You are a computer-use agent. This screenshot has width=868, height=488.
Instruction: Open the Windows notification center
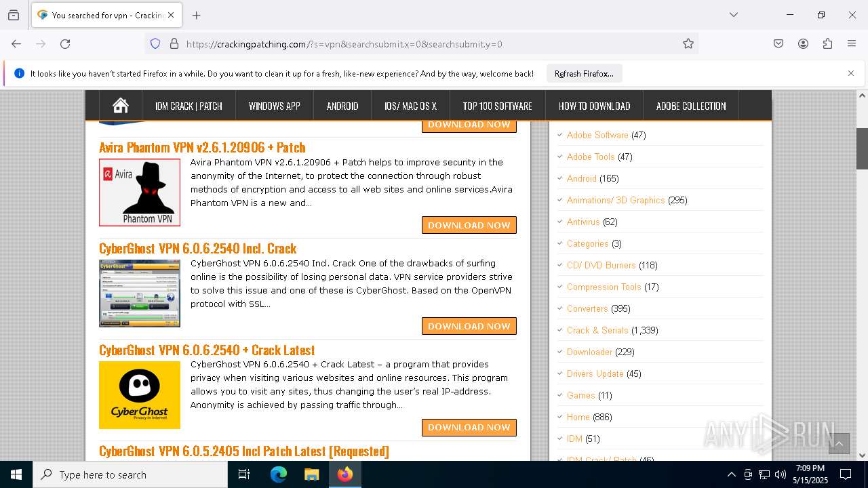[x=846, y=474]
